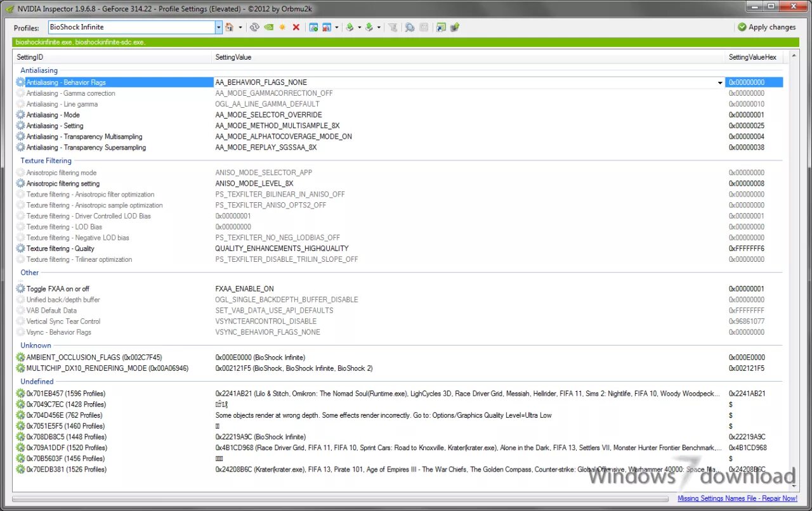The image size is (812, 511).
Task: Click bioshockinfinite.exe in green application bar
Action: pos(44,42)
